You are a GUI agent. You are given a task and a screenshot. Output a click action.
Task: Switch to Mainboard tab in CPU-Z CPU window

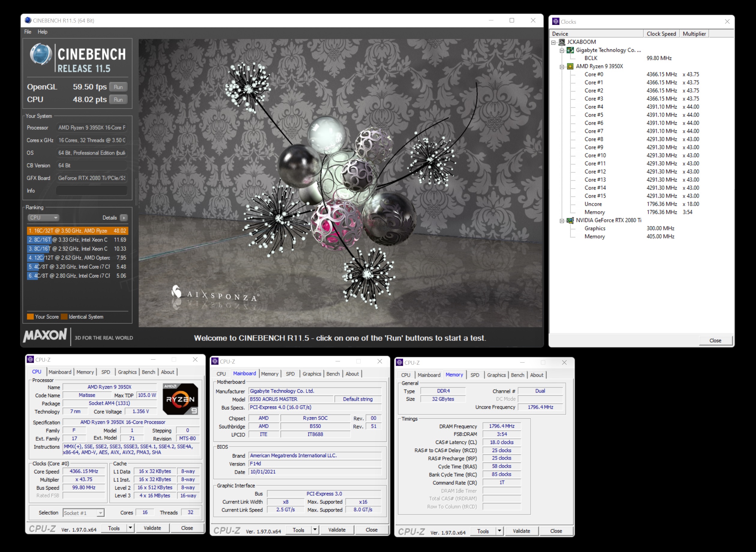click(x=60, y=372)
